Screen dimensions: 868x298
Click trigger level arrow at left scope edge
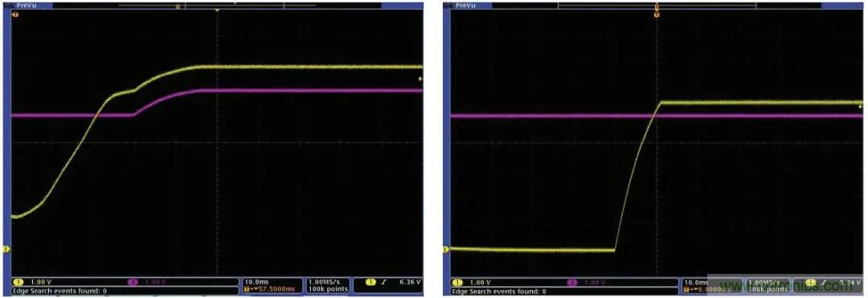[x=420, y=79]
